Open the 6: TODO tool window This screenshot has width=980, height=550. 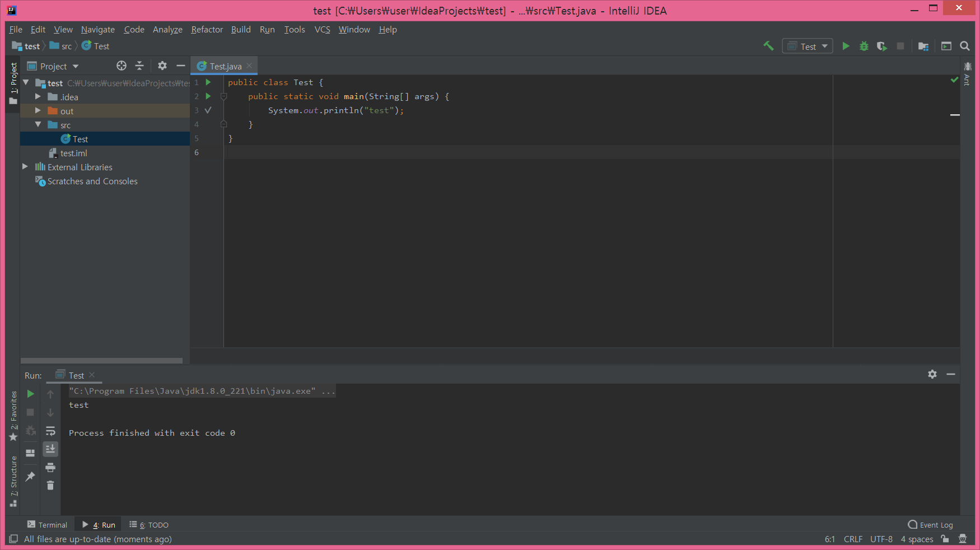click(149, 525)
